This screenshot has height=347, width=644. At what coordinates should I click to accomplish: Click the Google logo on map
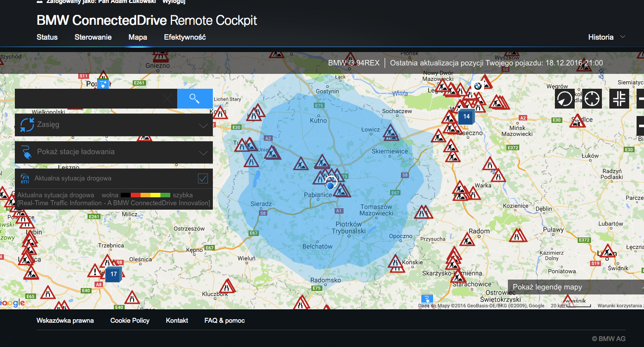pyautogui.click(x=13, y=303)
